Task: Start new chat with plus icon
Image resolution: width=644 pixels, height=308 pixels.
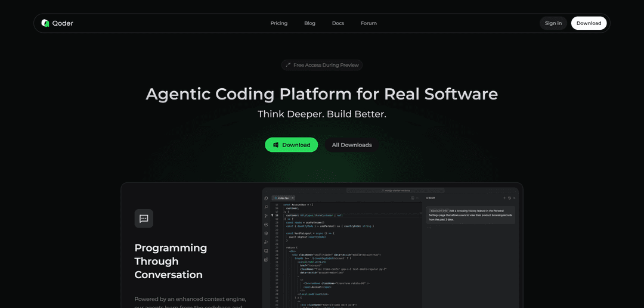Action: point(505,198)
